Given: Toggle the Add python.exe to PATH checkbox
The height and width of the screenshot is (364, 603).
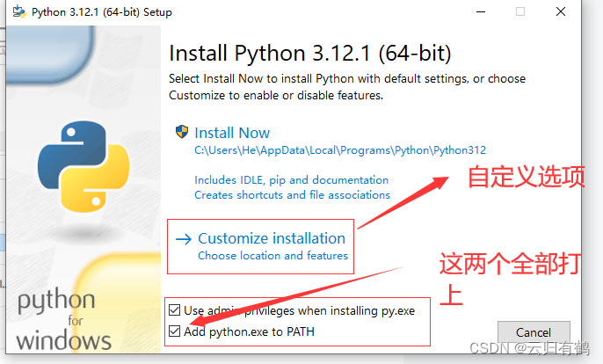Looking at the screenshot, I should (175, 331).
